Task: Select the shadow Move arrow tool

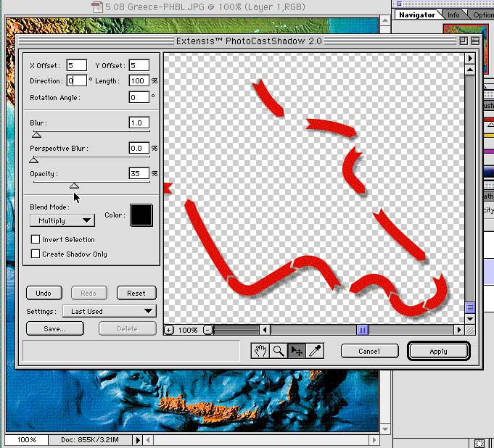Action: pos(296,351)
